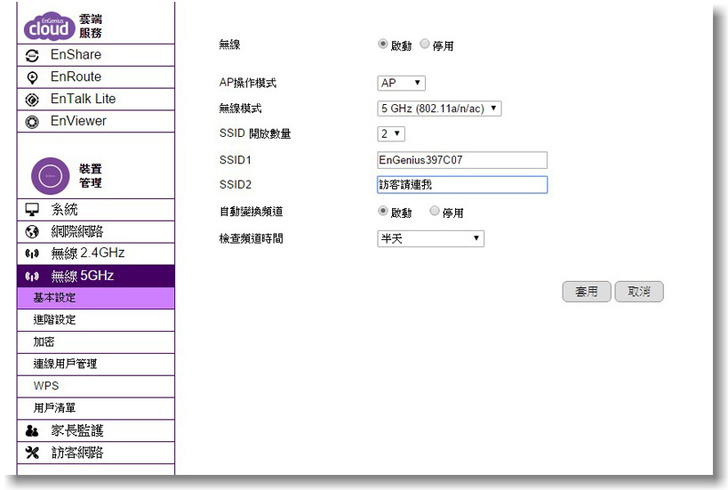Viewport: 728px width, 490px height.
Task: Click the EnViewer camera icon
Action: click(32, 121)
